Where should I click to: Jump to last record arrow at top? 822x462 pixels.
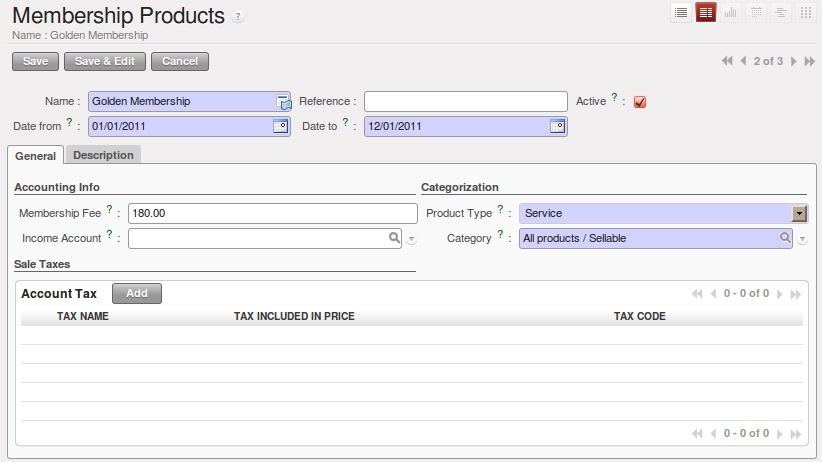[810, 61]
